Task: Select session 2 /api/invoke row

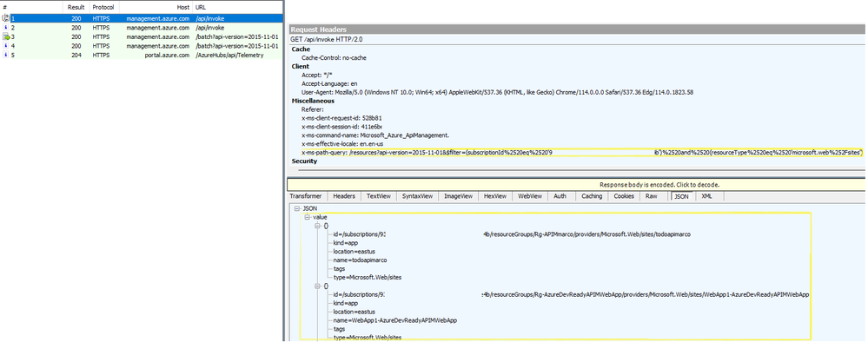Action: [x=141, y=28]
